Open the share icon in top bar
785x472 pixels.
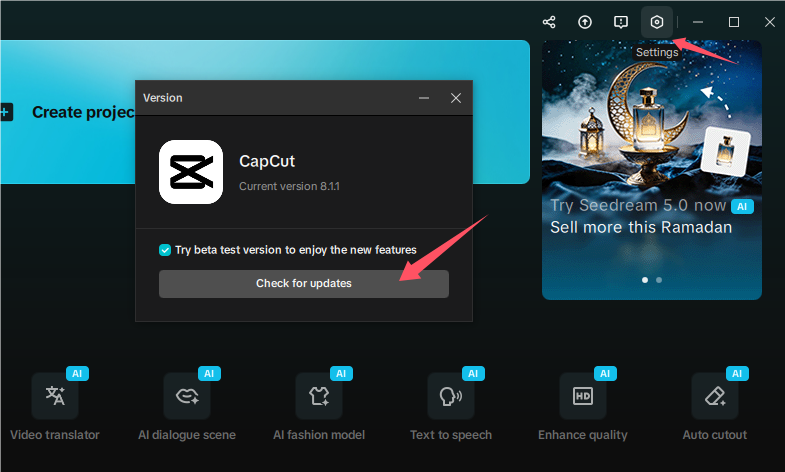(x=549, y=22)
